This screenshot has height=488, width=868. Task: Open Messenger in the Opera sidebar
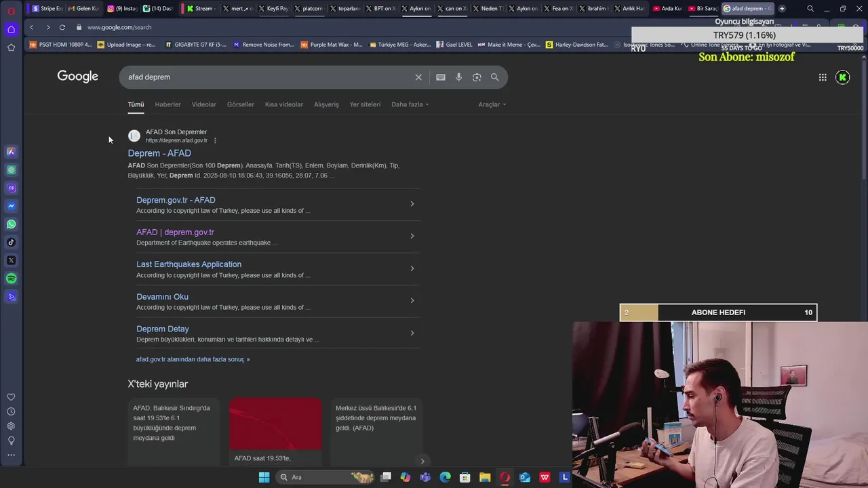[x=11, y=206]
